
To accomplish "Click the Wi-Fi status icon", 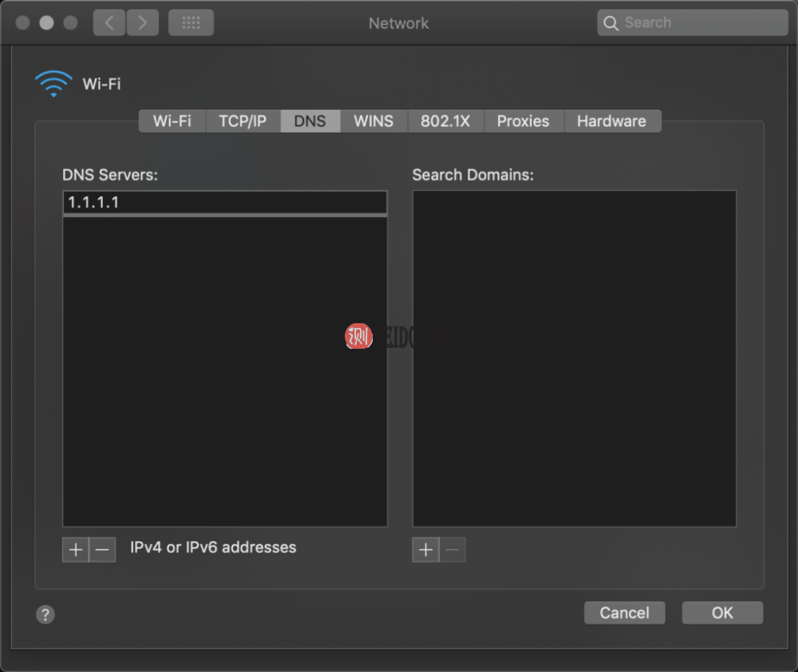I will tap(53, 82).
